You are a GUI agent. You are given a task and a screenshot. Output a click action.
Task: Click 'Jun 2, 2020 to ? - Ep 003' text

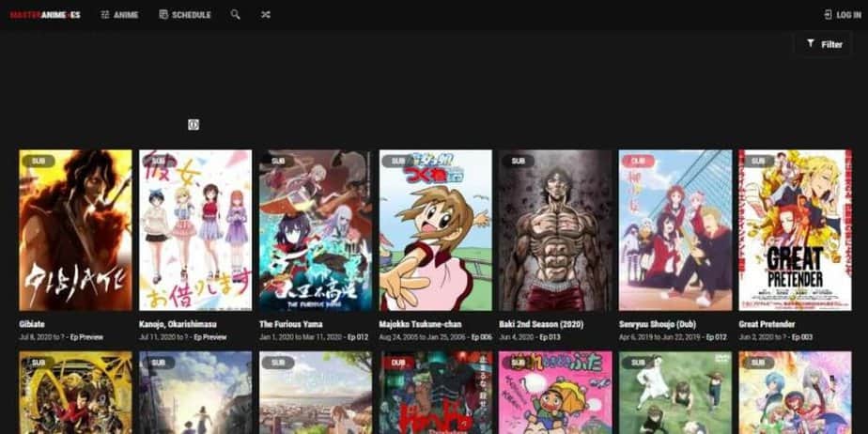pos(776,337)
